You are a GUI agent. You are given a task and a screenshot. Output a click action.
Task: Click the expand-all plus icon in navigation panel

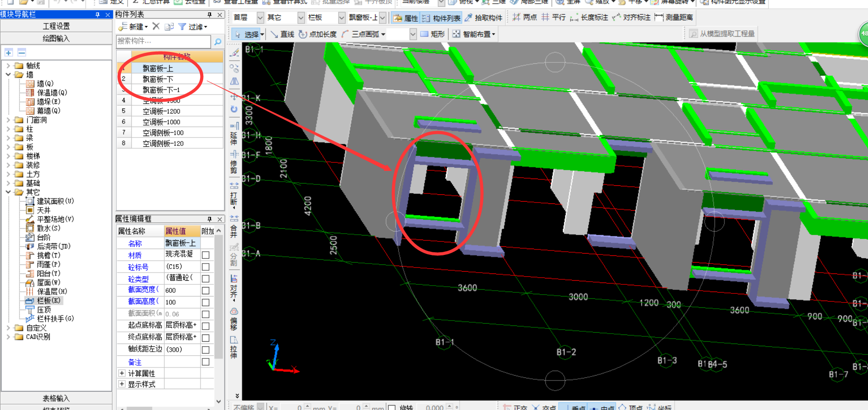[9, 52]
